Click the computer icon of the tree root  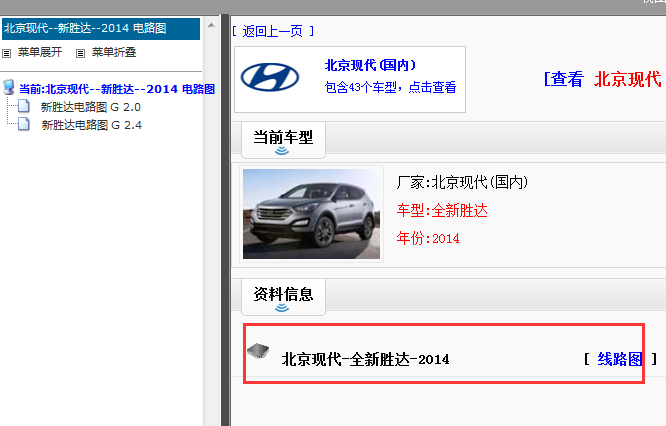[x=8, y=87]
